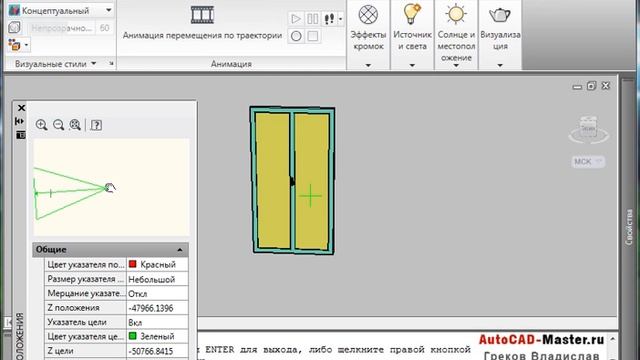Viewport: 640px width, 360px height.
Task: Click the green crosshair target on the window model
Action: click(311, 196)
